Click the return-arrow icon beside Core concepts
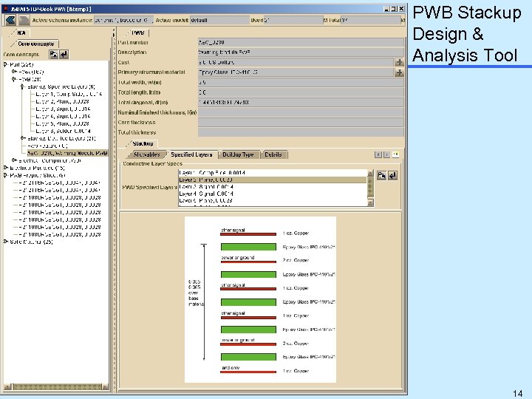532x399 pixels. pyautogui.click(x=64, y=54)
